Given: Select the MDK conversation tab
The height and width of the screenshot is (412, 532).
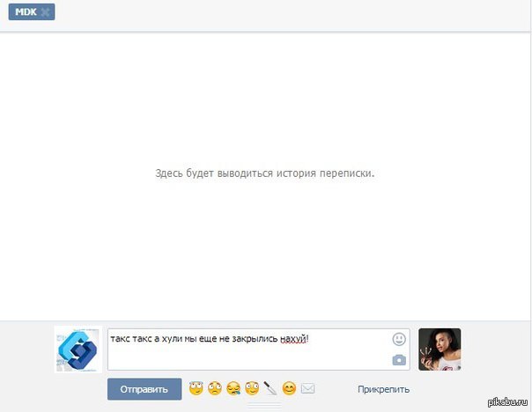Looking at the screenshot, I should pos(32,12).
